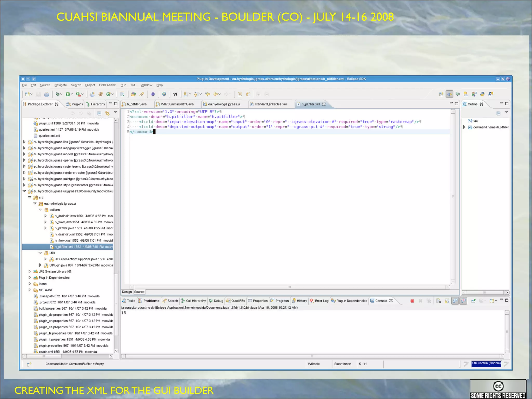
Task: Click the Debug bug toolbar icon
Action: tap(57, 94)
